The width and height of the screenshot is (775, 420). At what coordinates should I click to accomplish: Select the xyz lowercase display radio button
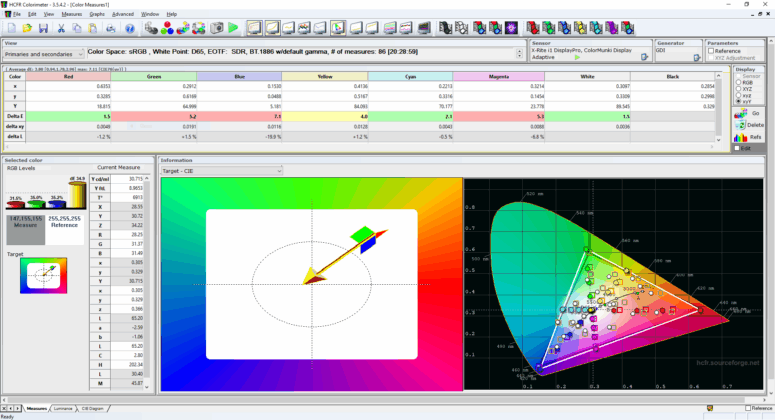[x=738, y=95]
